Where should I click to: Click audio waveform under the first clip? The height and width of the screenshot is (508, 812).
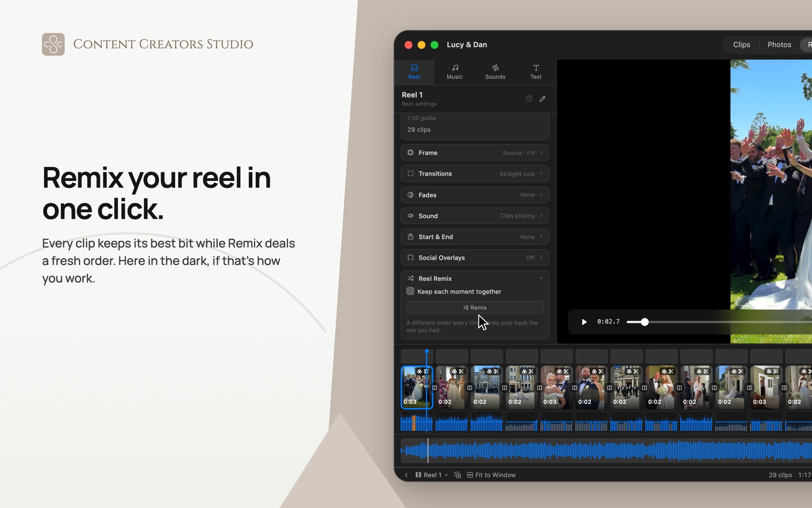pyautogui.click(x=417, y=422)
